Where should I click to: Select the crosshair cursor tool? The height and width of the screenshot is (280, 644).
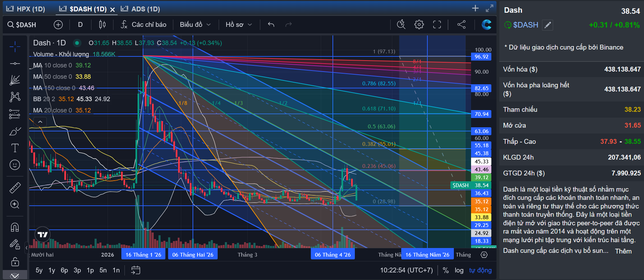click(15, 46)
